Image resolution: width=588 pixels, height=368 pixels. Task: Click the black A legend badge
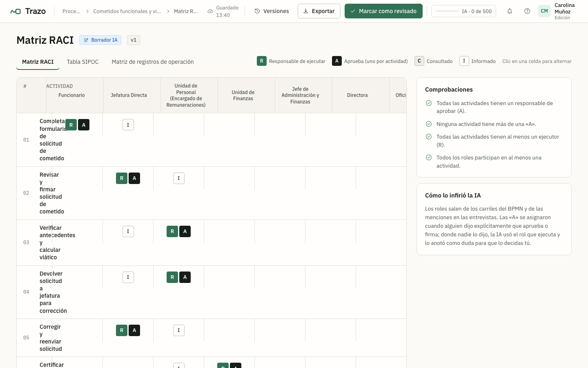[x=337, y=61]
